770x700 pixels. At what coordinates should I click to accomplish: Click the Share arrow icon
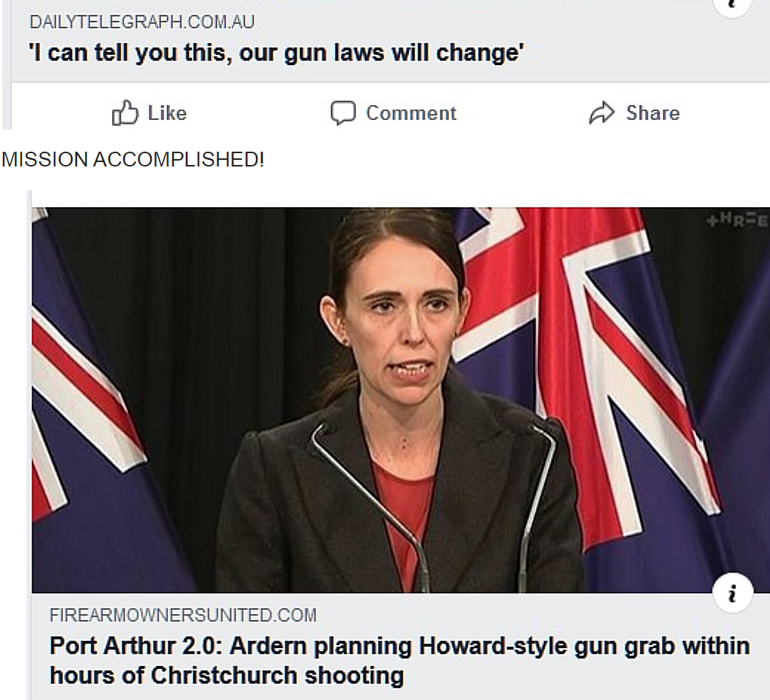(x=601, y=112)
